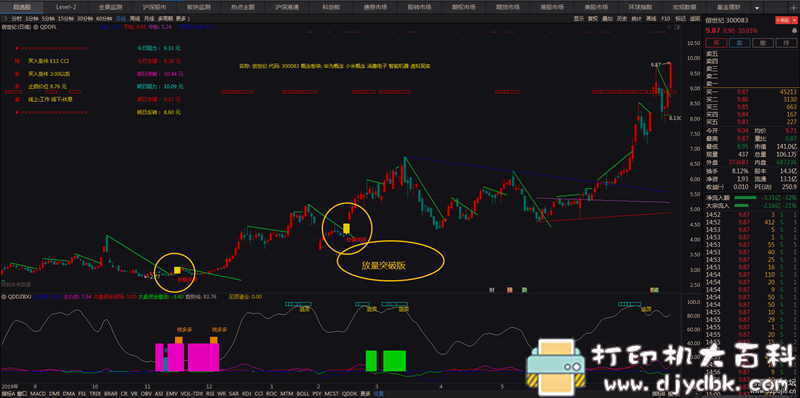
Task: Select the QDDK indicator
Action: coord(350,394)
